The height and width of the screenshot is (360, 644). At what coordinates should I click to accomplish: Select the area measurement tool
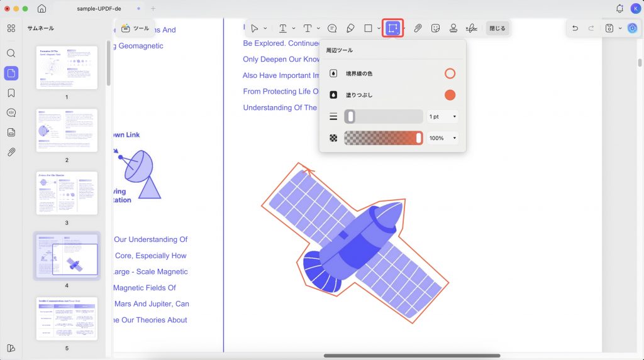[392, 28]
